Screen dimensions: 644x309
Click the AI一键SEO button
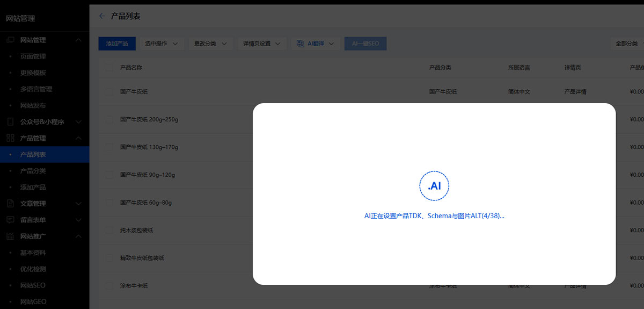pos(365,44)
